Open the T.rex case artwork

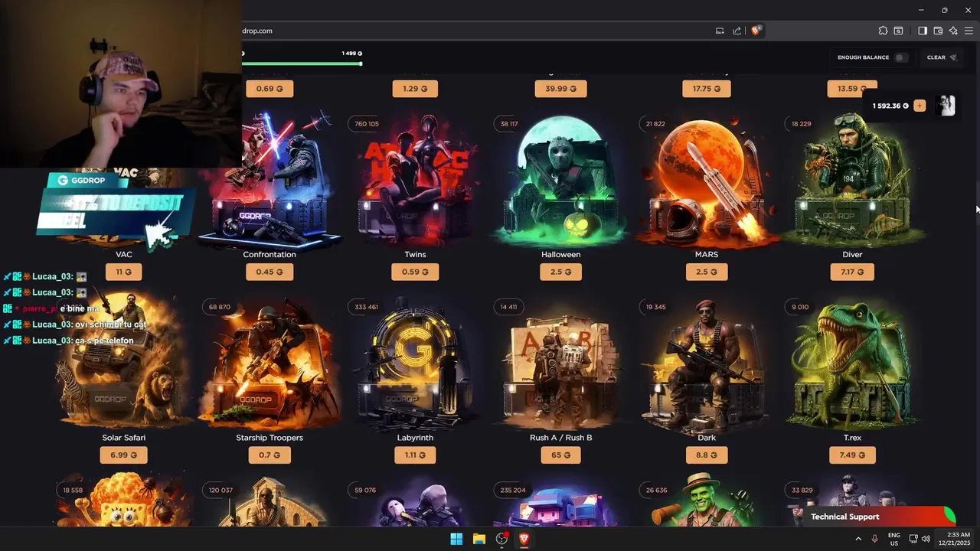coord(852,364)
